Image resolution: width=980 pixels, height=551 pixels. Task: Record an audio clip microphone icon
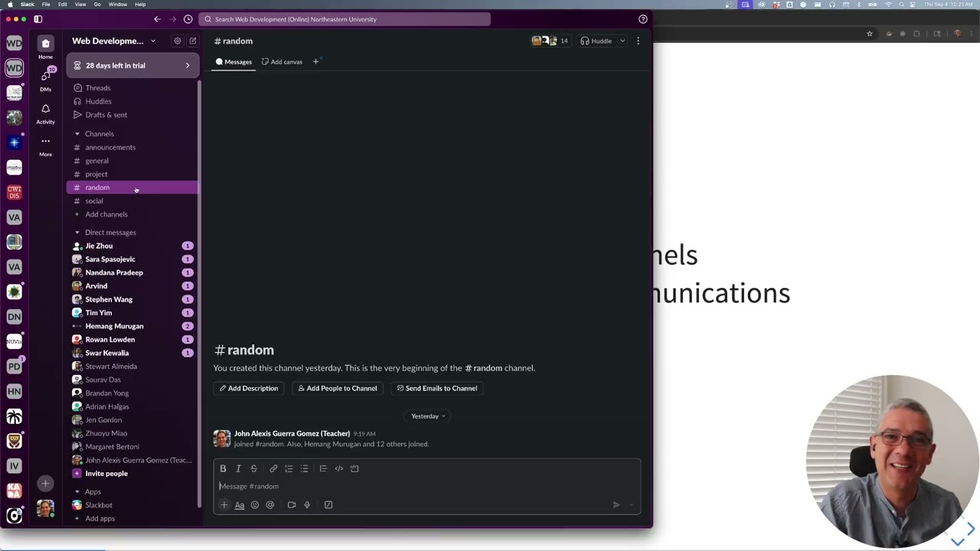point(307,504)
